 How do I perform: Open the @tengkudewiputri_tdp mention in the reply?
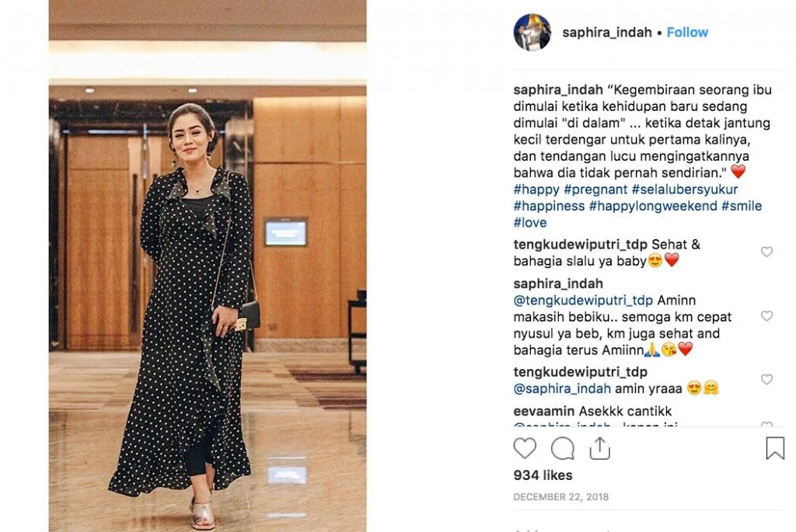coord(583,301)
